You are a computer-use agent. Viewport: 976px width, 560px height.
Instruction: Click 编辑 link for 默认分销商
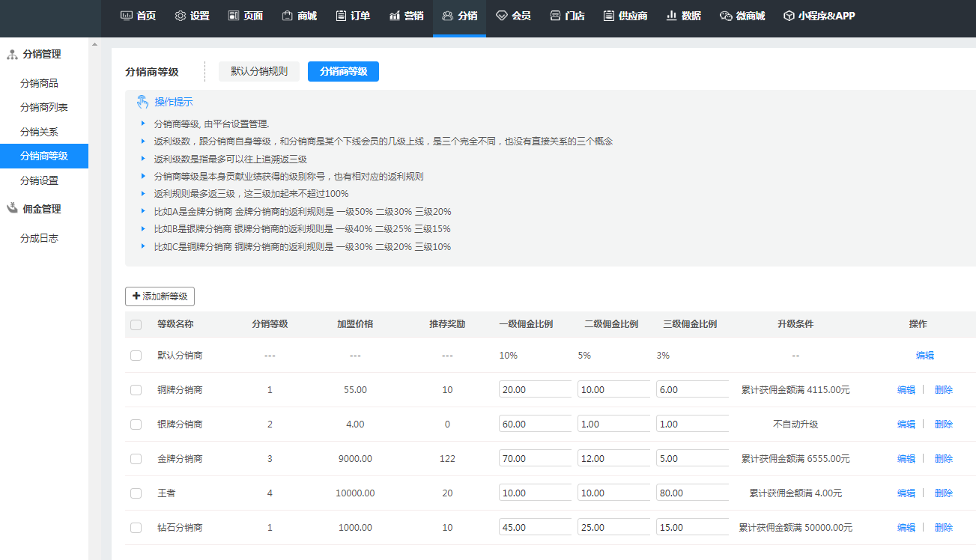(x=925, y=356)
